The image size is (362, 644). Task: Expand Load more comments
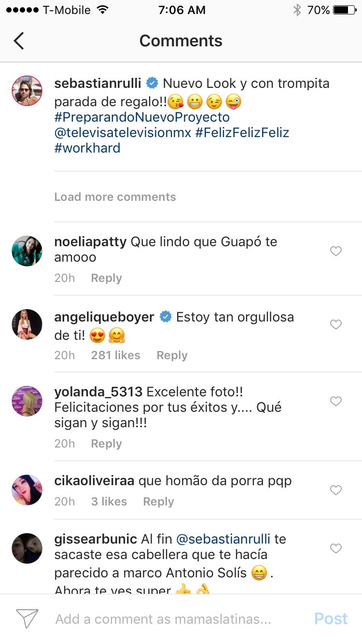point(115,197)
